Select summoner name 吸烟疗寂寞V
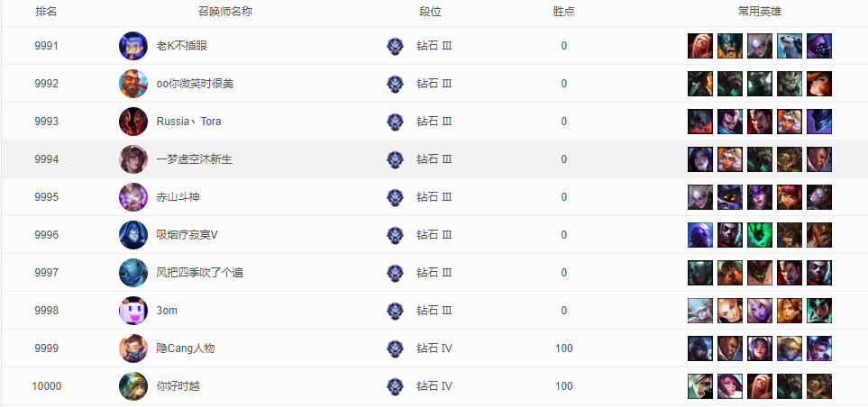Viewport: 868px width, 407px height. [x=187, y=235]
